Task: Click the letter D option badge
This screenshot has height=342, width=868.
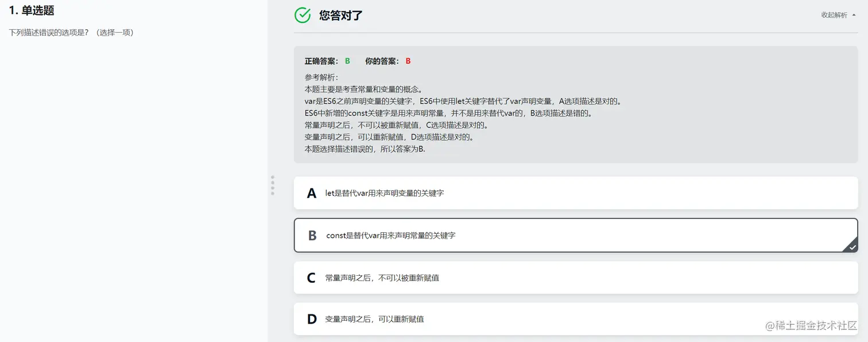Action: click(312, 320)
